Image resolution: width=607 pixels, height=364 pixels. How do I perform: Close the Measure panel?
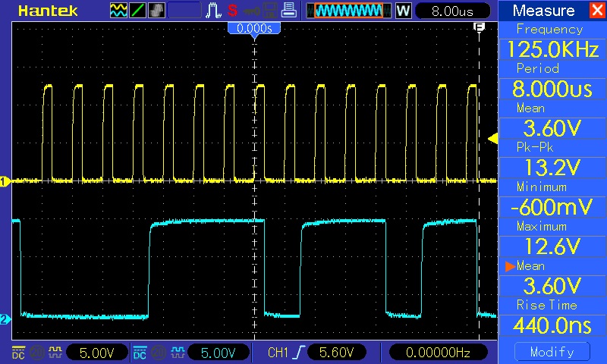pyautogui.click(x=596, y=11)
